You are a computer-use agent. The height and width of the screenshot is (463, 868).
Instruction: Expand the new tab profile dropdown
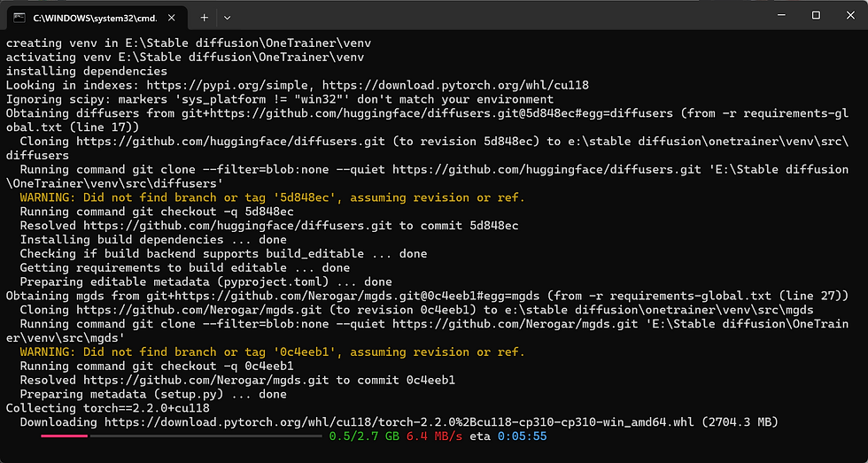click(x=228, y=18)
